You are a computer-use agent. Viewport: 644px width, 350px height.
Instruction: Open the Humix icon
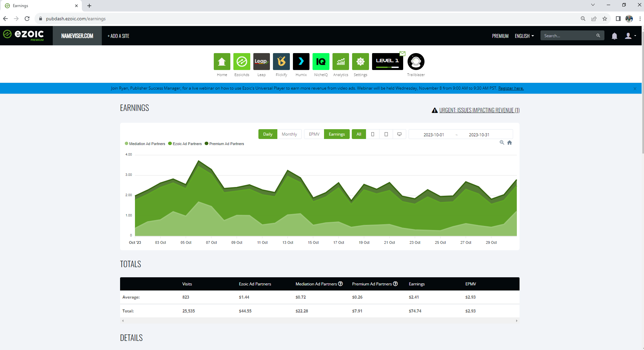(301, 62)
